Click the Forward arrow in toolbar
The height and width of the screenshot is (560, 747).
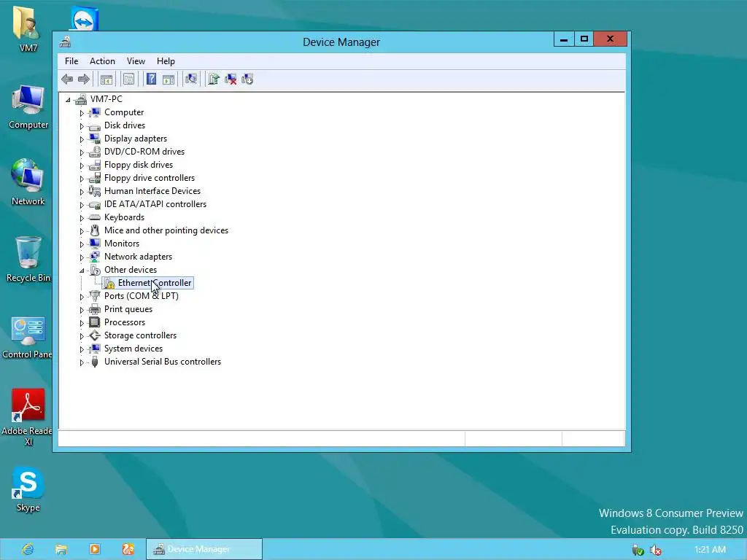tap(84, 79)
